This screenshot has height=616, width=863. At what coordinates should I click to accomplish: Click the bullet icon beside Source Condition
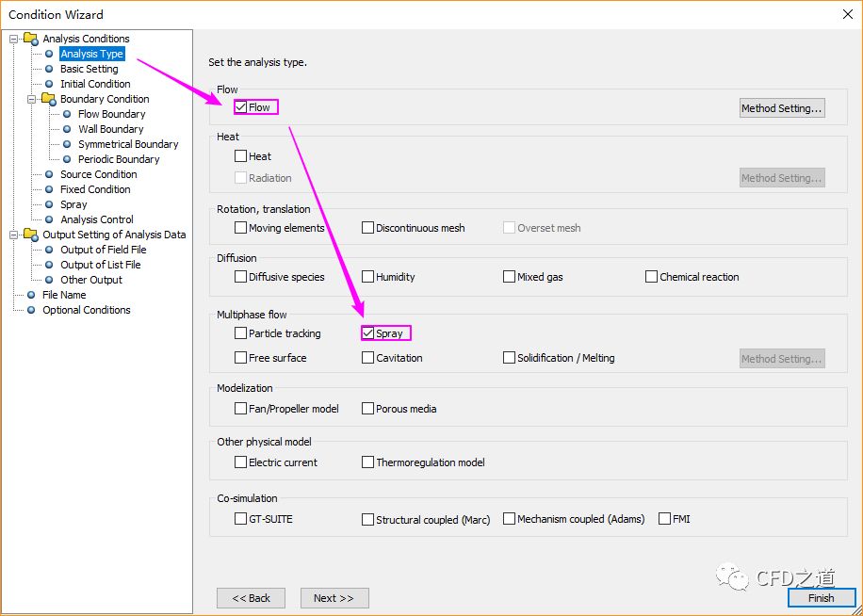[x=49, y=174]
